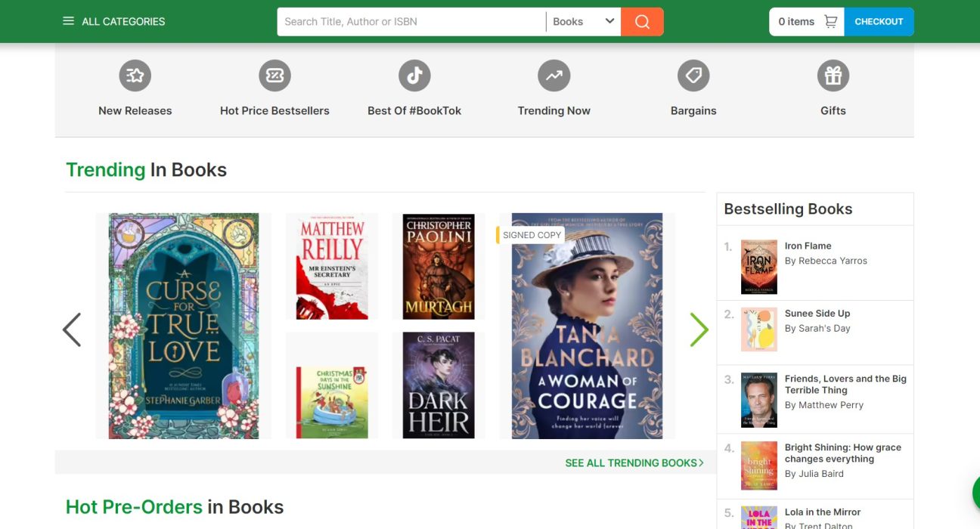Expand the Books search category dropdown

[x=583, y=22]
